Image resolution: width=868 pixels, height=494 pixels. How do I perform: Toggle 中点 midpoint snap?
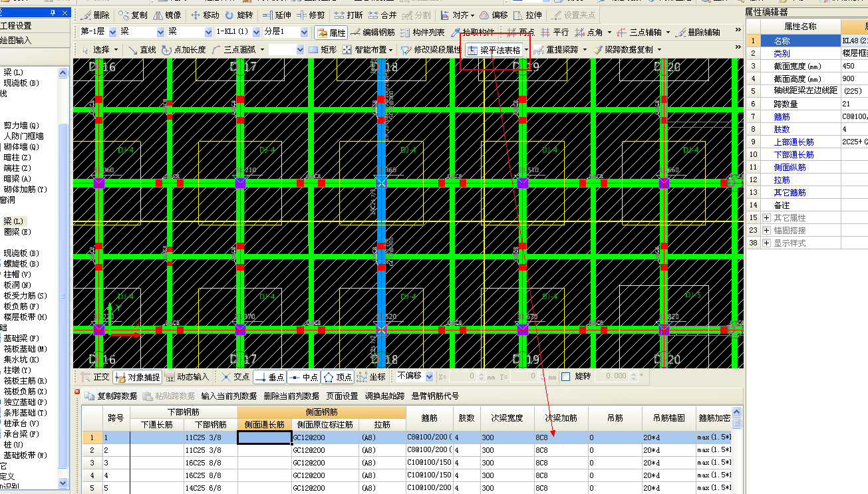click(x=305, y=377)
